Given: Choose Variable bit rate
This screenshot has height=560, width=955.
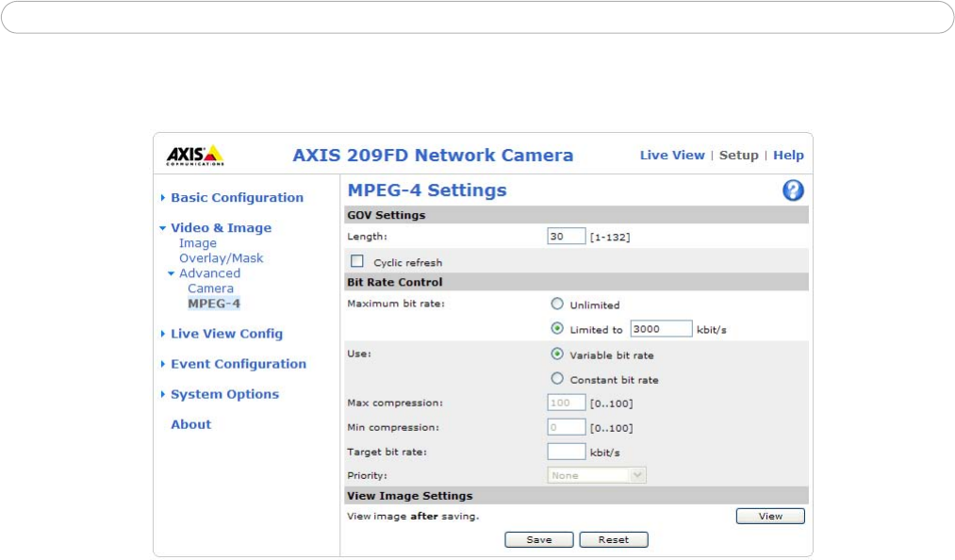Looking at the screenshot, I should (557, 354).
